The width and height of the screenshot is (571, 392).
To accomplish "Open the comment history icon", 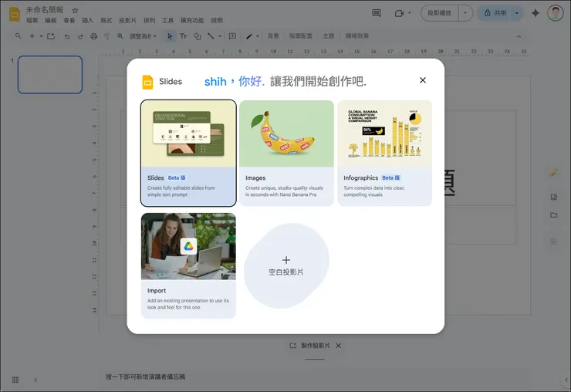I will pos(377,13).
